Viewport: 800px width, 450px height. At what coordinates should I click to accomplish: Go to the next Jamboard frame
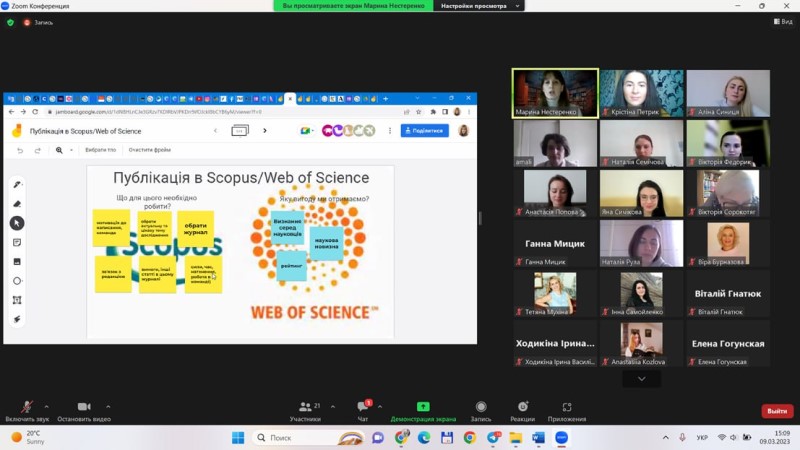click(265, 131)
